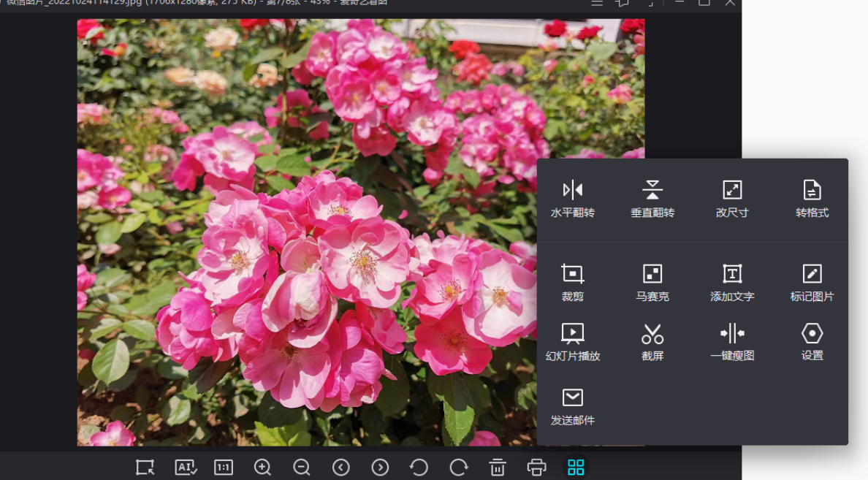Flip image horizontally with 水平翻转
Viewport: 868px width, 480px height.
tap(572, 199)
